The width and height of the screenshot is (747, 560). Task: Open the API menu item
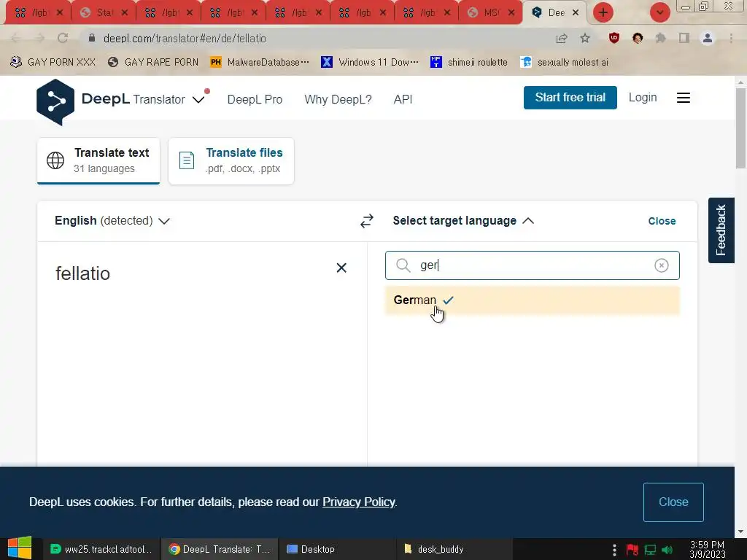tap(403, 99)
